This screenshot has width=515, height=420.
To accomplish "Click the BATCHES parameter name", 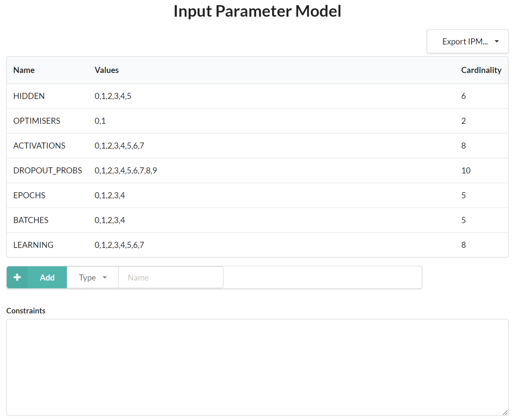I will pyautogui.click(x=31, y=220).
